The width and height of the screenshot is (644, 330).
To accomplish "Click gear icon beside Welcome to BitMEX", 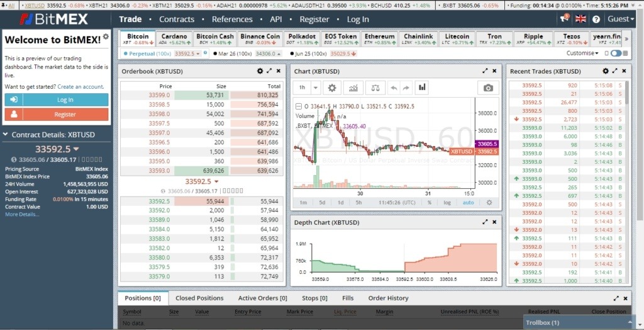I will pos(106,37).
